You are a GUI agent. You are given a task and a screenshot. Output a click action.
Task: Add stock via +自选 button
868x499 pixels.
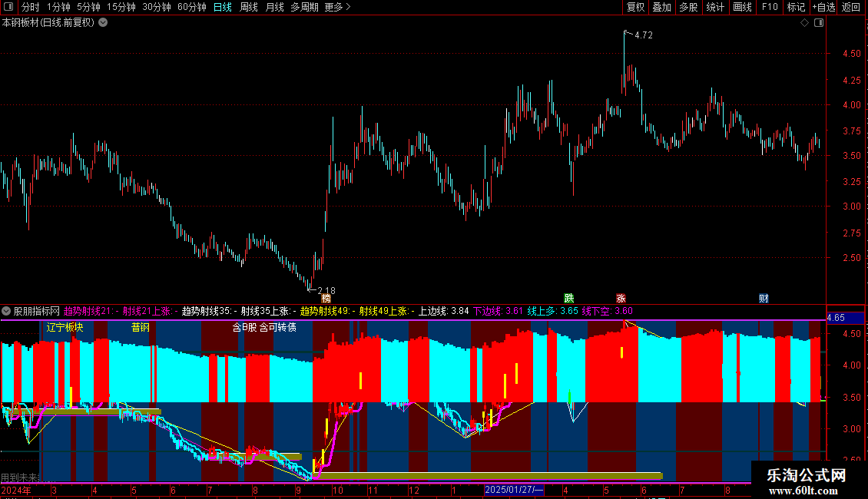pos(823,7)
